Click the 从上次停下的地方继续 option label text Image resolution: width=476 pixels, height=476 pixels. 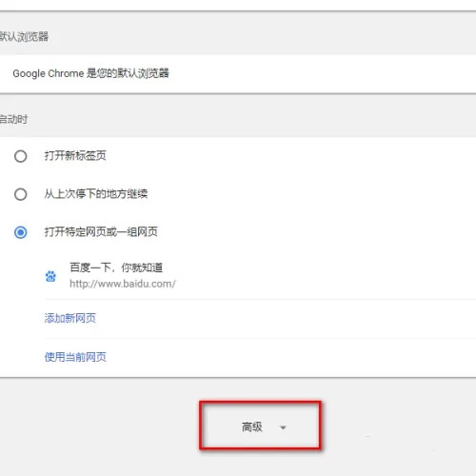coord(96,193)
